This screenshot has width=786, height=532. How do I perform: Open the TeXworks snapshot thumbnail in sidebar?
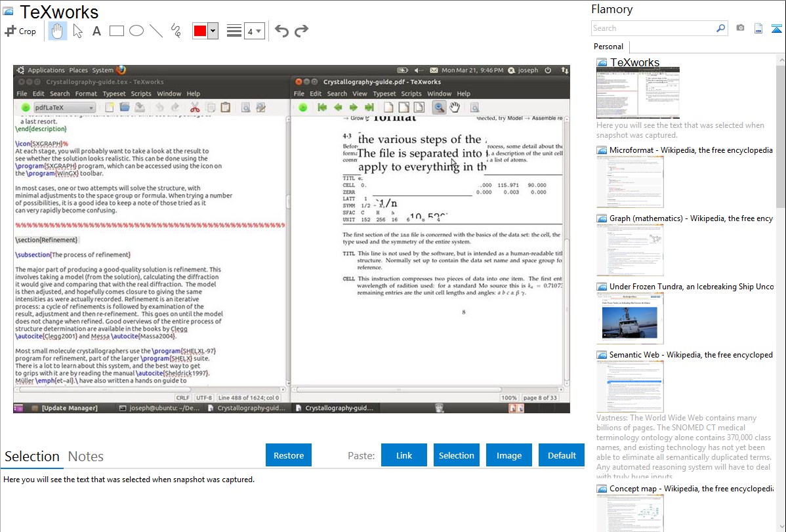[638, 92]
